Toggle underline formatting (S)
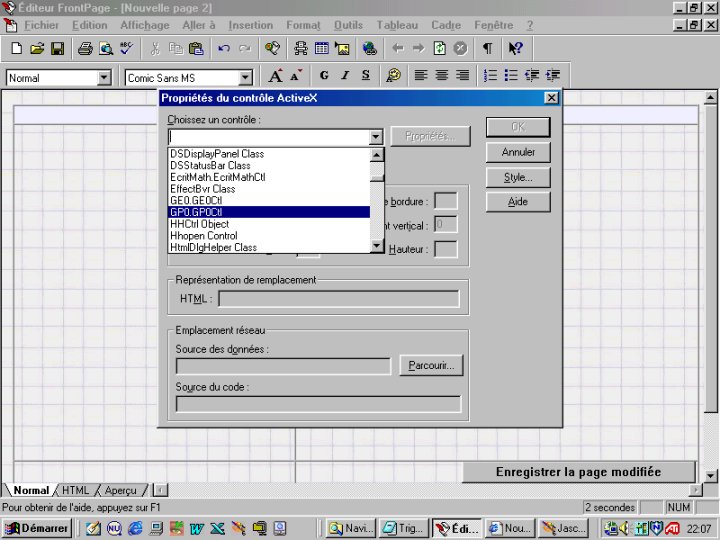Screen dimensions: 720x540 click(x=366, y=75)
